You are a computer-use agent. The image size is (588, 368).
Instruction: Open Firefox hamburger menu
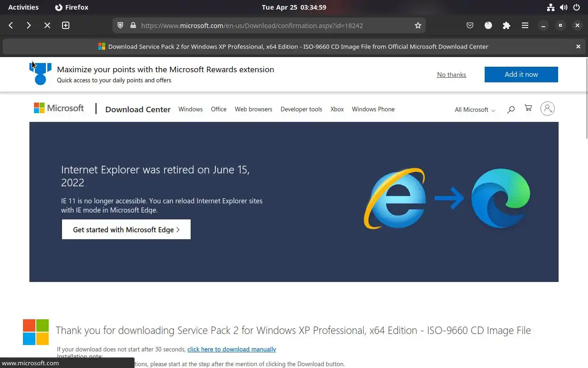[525, 25]
